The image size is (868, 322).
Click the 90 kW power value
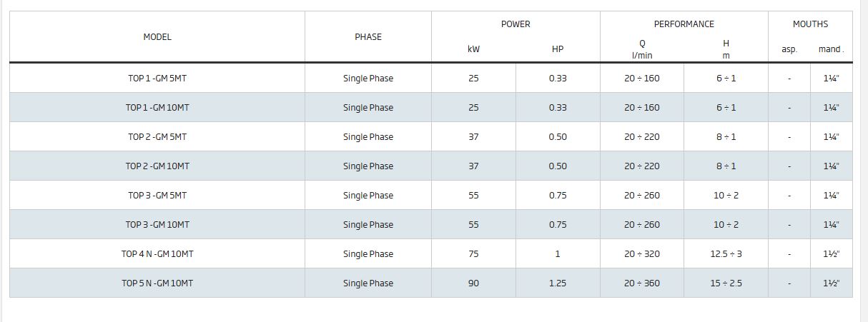473,283
